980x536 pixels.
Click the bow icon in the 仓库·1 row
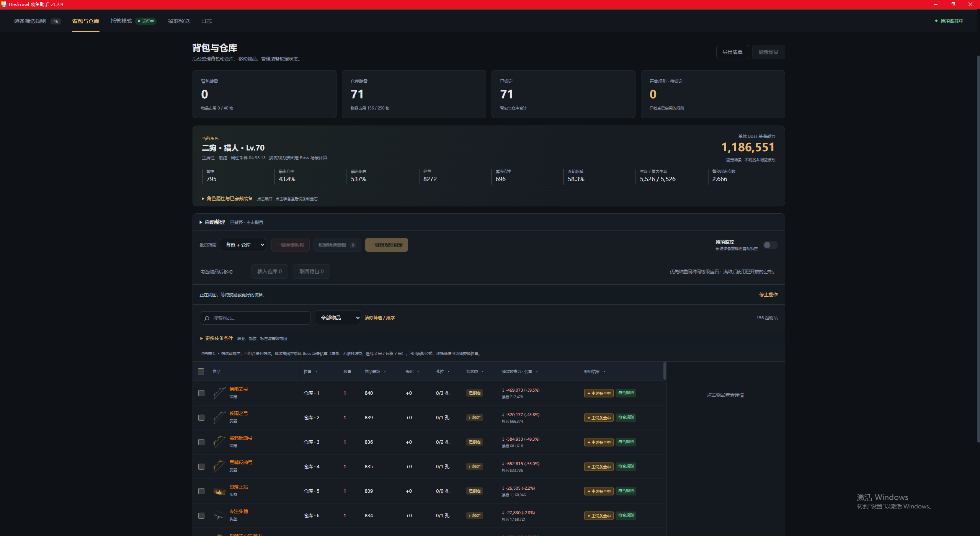pyautogui.click(x=219, y=393)
